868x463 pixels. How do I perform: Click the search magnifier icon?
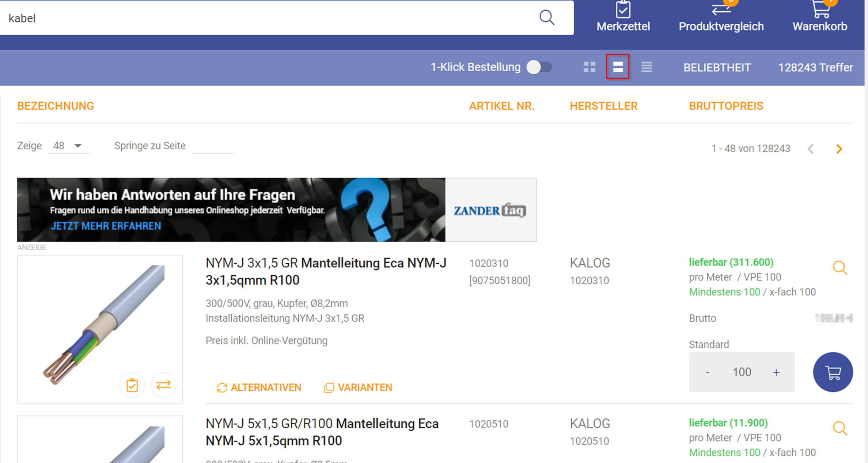(547, 17)
